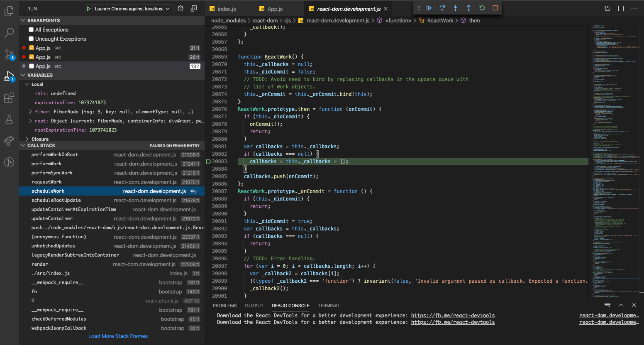644x345 pixels.
Task: Open the react-devtools link in Debug Console
Action: (x=453, y=316)
